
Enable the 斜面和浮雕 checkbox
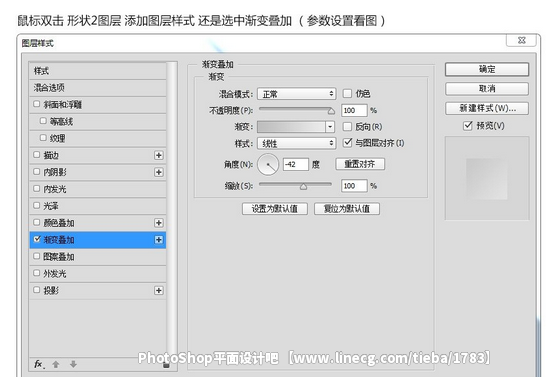click(37, 104)
